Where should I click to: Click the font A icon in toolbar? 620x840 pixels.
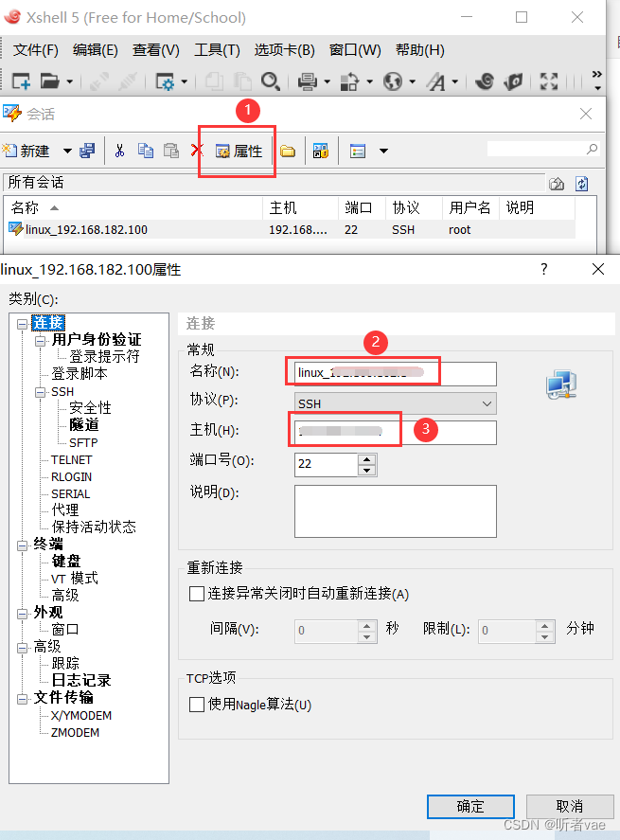coord(435,81)
